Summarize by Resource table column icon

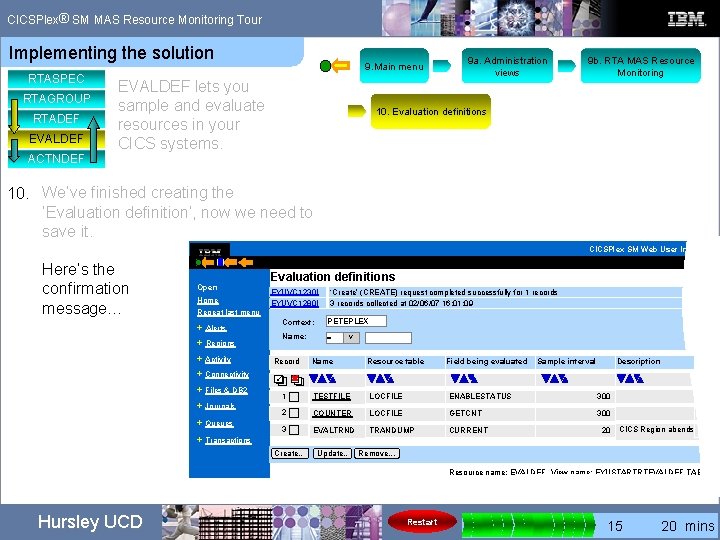pos(389,379)
